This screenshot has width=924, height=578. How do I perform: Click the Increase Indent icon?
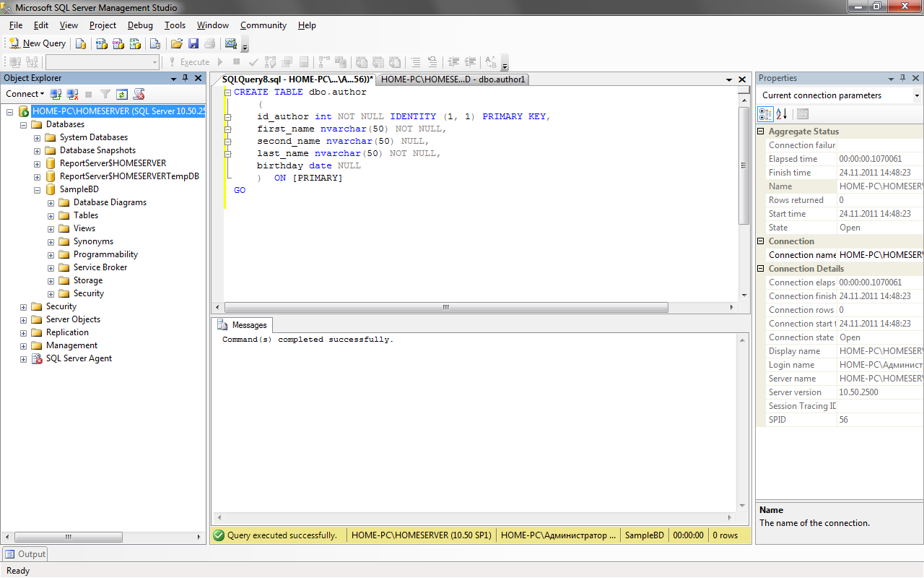point(471,62)
